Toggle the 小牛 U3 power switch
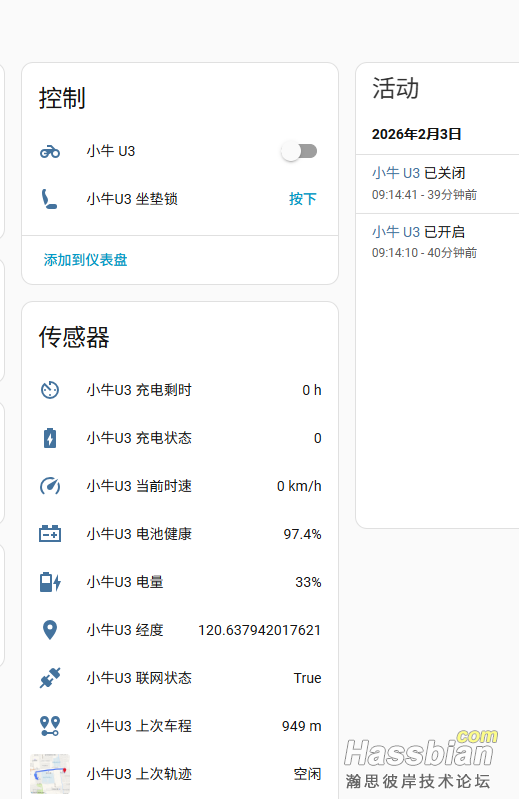Screen dimensions: 519x799 299,151
